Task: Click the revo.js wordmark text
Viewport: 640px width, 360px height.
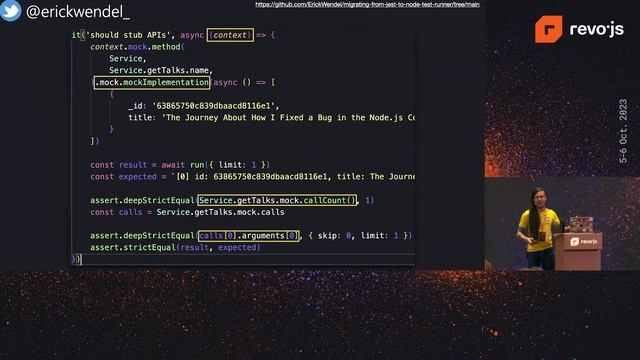Action: (597, 29)
